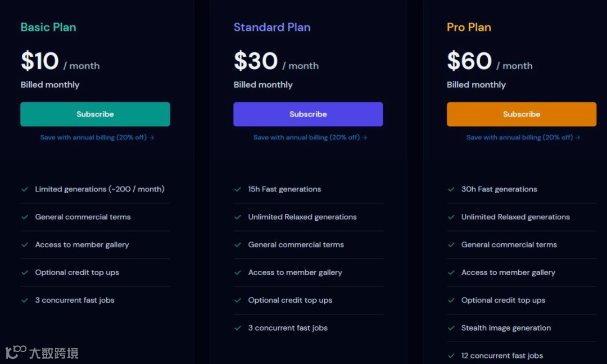Click the Basic Plan heading
Image resolution: width=607 pixels, height=364 pixels.
tap(48, 27)
